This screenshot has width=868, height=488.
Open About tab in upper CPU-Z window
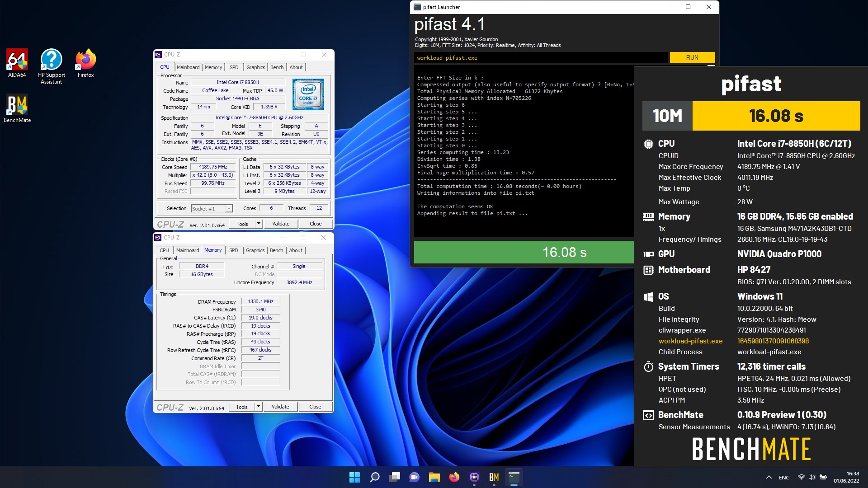[296, 67]
